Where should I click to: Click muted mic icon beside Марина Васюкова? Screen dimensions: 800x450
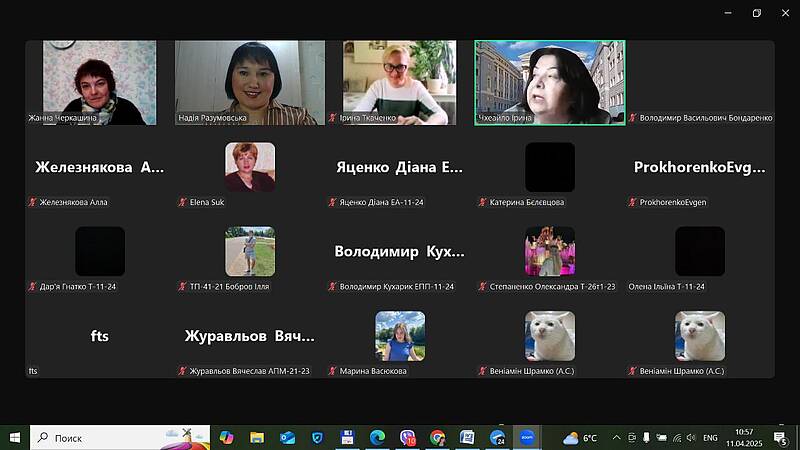pos(333,371)
